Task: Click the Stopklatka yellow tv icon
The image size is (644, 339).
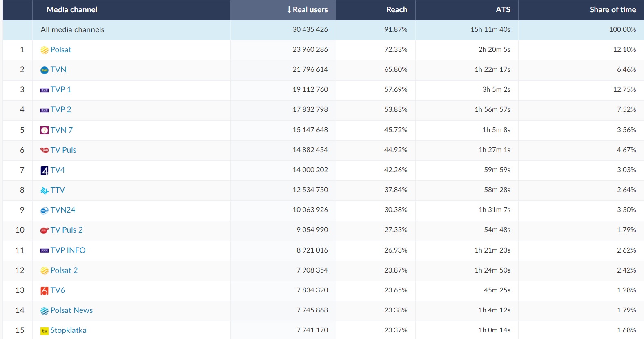Action: [45, 331]
